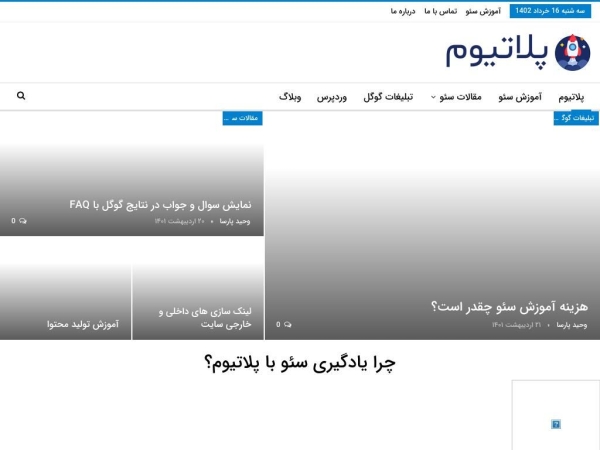Open the پلاتیوم menu item
The width and height of the screenshot is (600, 450).
571,97
